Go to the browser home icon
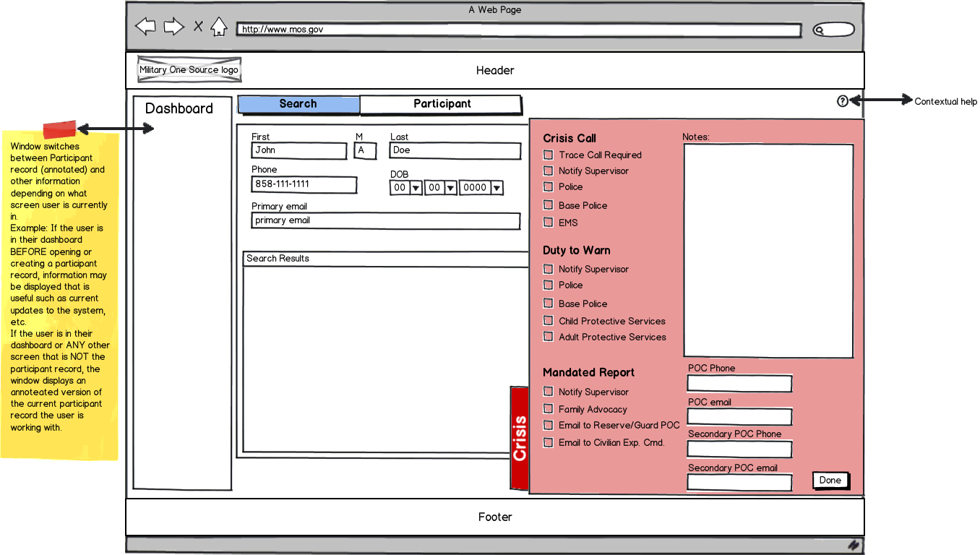The height and width of the screenshot is (555, 980). [x=218, y=27]
